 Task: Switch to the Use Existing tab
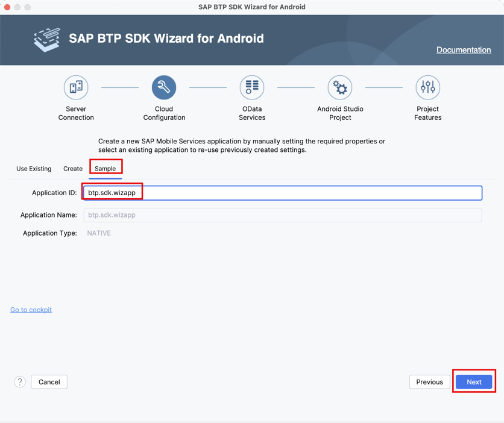34,169
